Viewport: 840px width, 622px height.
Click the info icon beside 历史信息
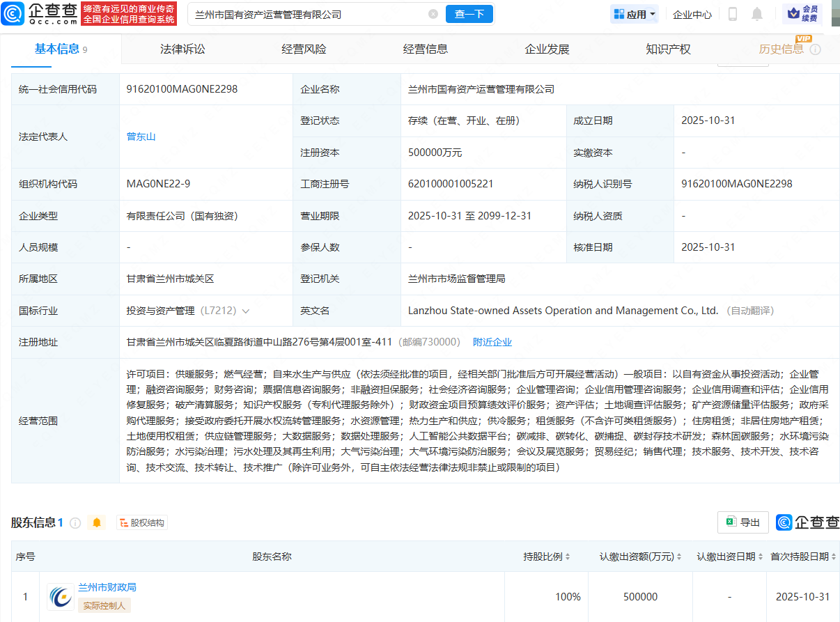click(x=815, y=49)
